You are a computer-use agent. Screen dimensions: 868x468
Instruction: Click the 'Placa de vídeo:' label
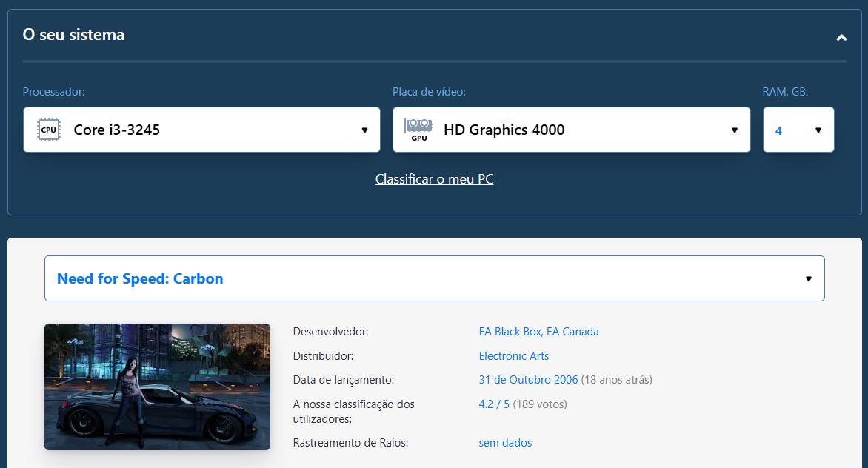pyautogui.click(x=429, y=92)
